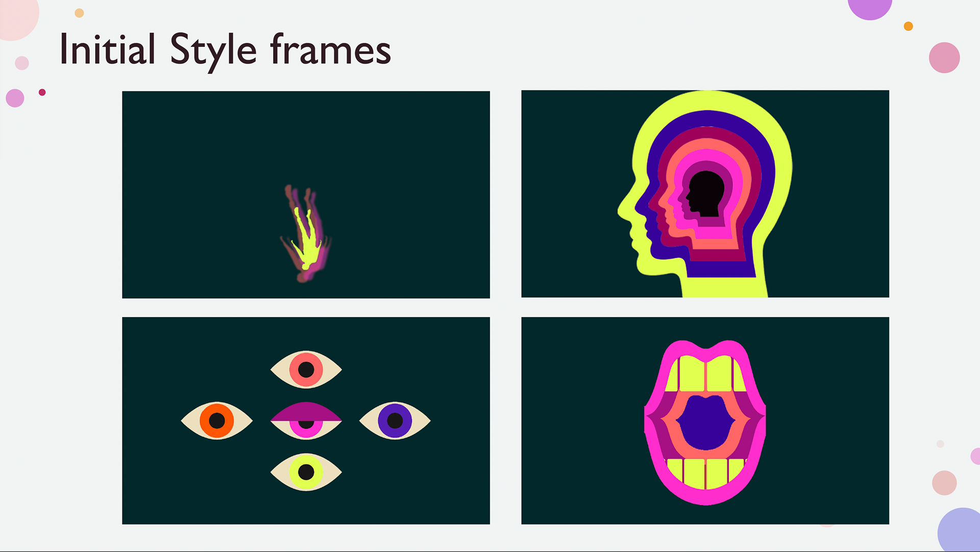Click the upper yellow teeth
The height and width of the screenshot is (552, 980).
pyautogui.click(x=706, y=374)
